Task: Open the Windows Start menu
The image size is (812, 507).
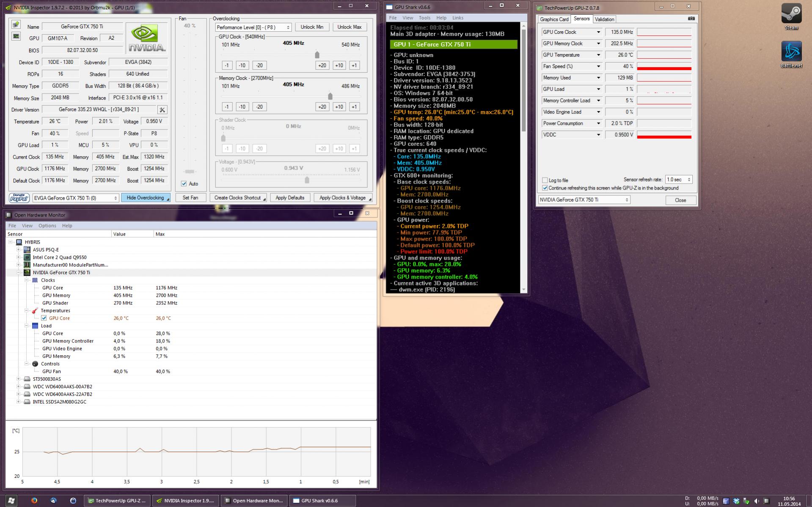Action: coord(11,501)
